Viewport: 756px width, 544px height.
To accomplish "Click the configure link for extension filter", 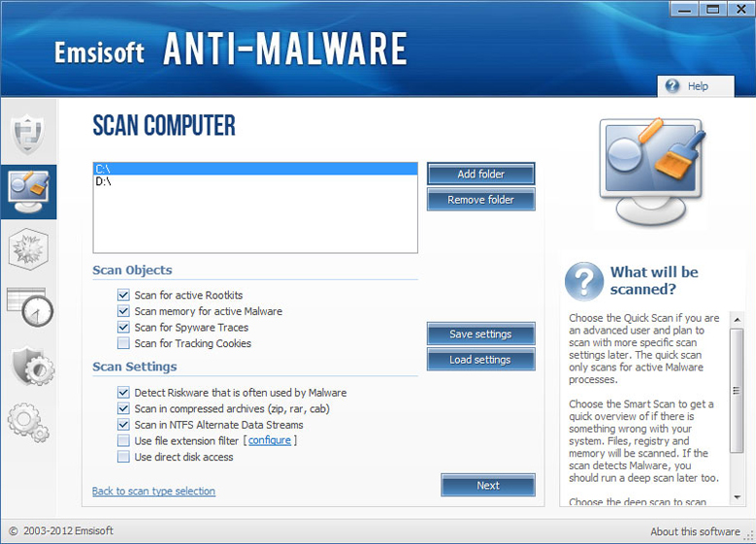I will (269, 441).
